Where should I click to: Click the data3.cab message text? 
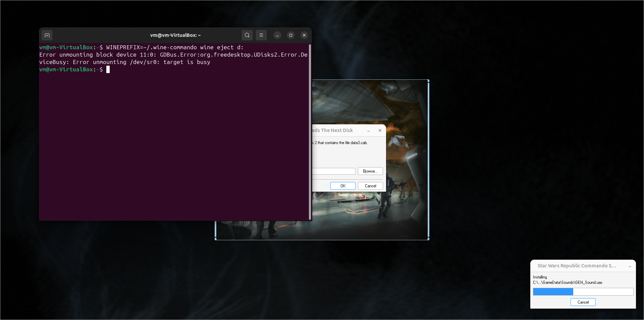point(340,143)
